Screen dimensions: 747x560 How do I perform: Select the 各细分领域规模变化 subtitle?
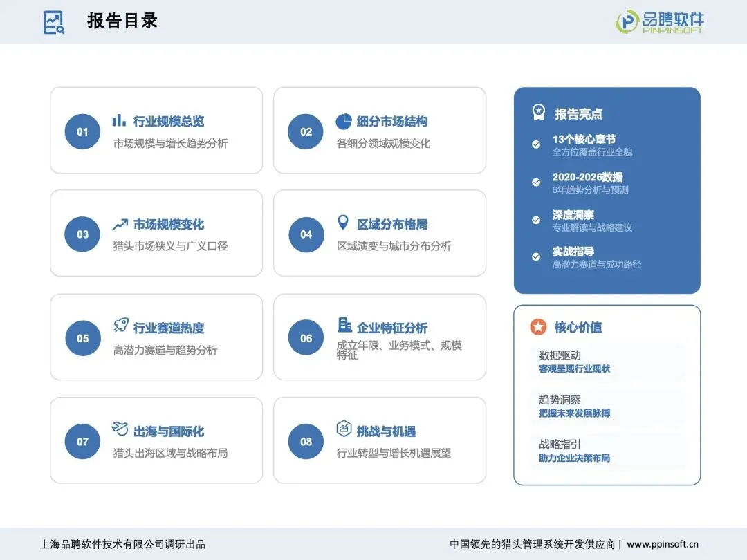tap(383, 143)
